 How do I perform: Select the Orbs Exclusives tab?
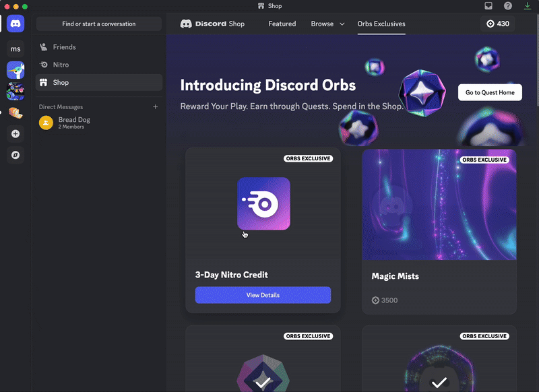[381, 24]
